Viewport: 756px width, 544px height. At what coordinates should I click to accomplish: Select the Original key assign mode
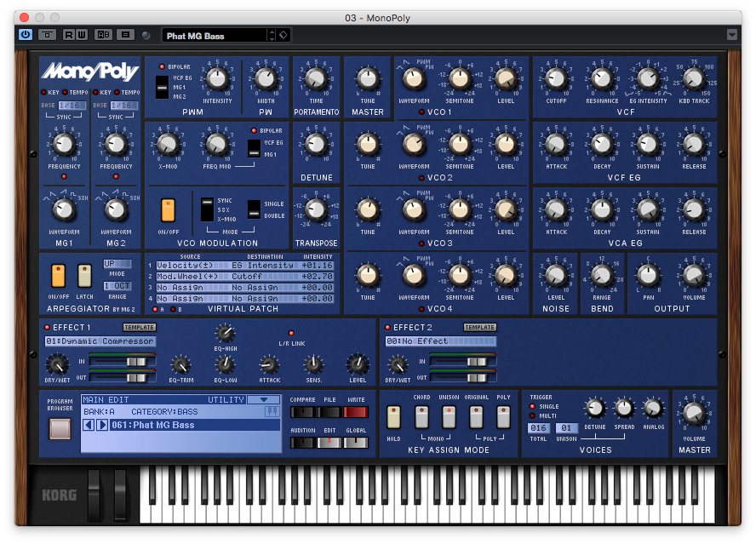476,417
